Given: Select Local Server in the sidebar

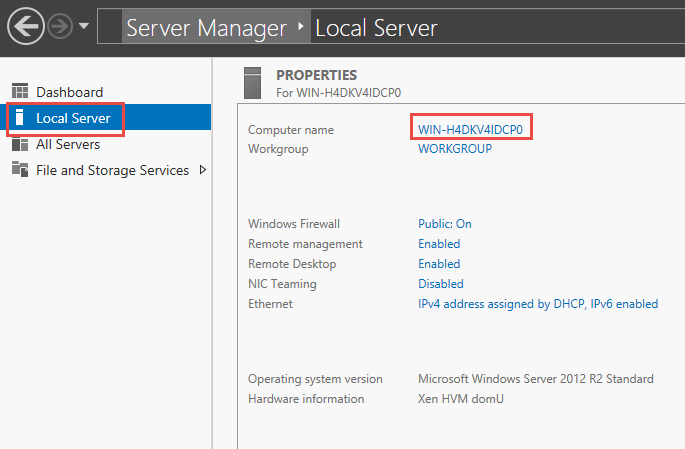Looking at the screenshot, I should click(x=73, y=118).
